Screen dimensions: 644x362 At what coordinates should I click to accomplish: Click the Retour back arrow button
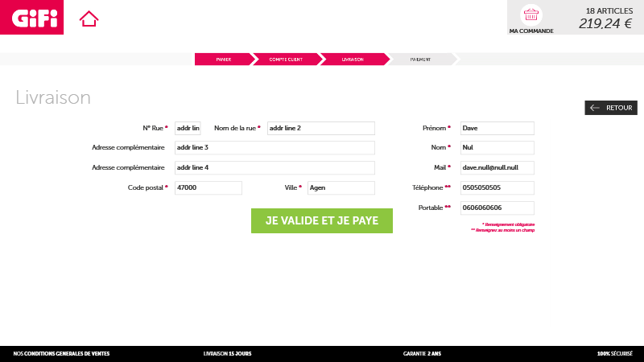coord(610,108)
